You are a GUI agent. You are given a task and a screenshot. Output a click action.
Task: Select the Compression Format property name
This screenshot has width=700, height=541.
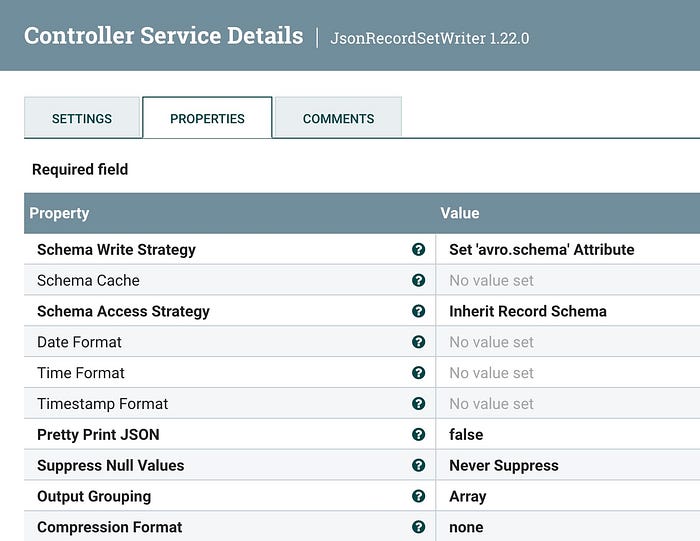pyautogui.click(x=110, y=527)
